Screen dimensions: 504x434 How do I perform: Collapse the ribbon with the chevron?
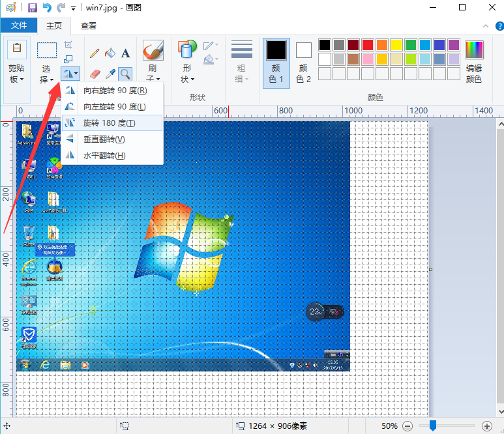click(486, 26)
